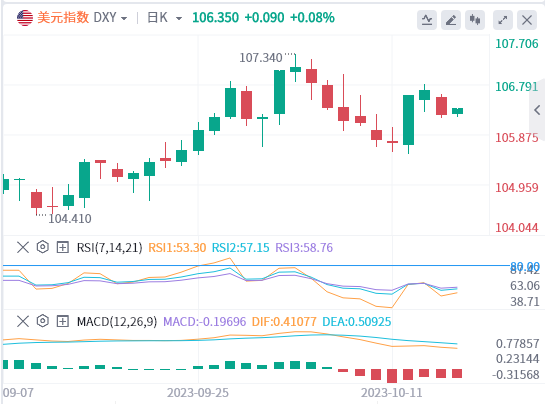Click the 107.340 high price label

coord(261,58)
